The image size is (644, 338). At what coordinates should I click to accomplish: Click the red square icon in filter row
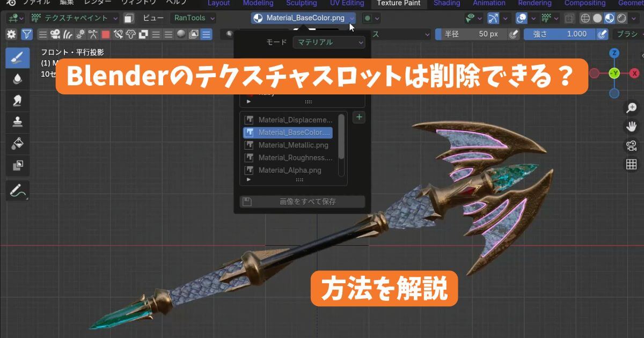click(106, 34)
